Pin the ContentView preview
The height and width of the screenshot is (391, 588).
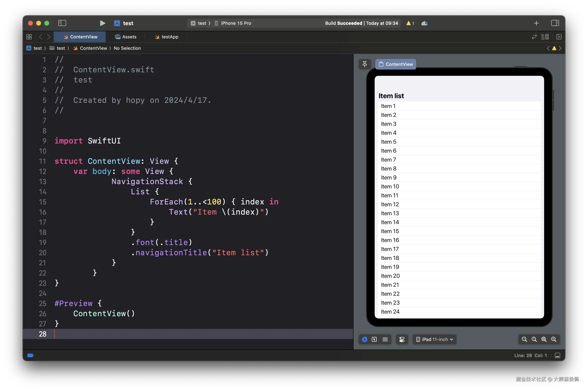pyautogui.click(x=365, y=64)
